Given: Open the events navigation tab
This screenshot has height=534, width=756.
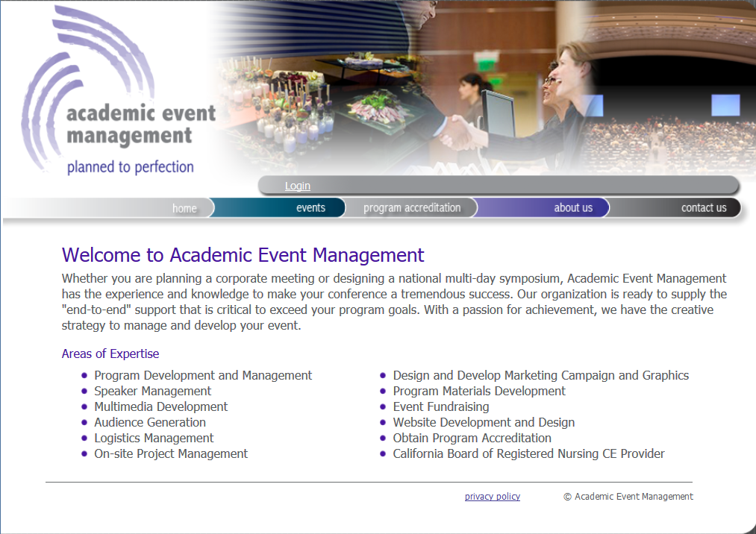Looking at the screenshot, I should pyautogui.click(x=310, y=208).
